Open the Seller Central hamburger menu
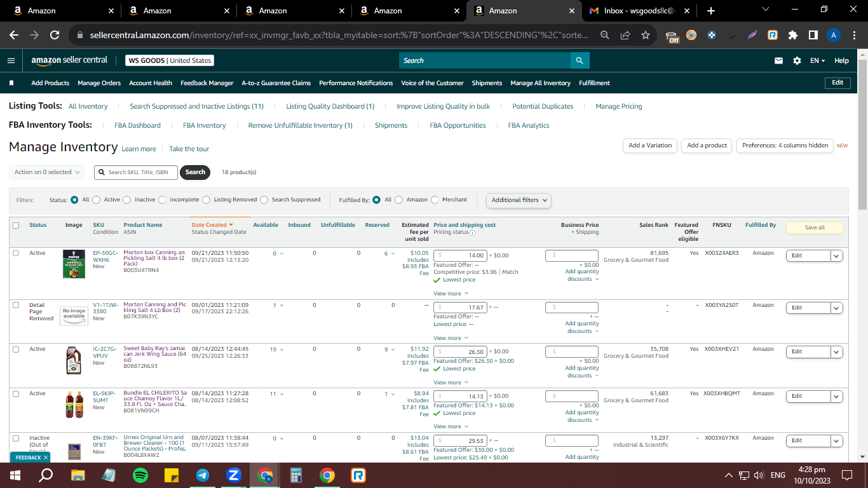Viewport: 868px width, 488px height. click(x=11, y=60)
